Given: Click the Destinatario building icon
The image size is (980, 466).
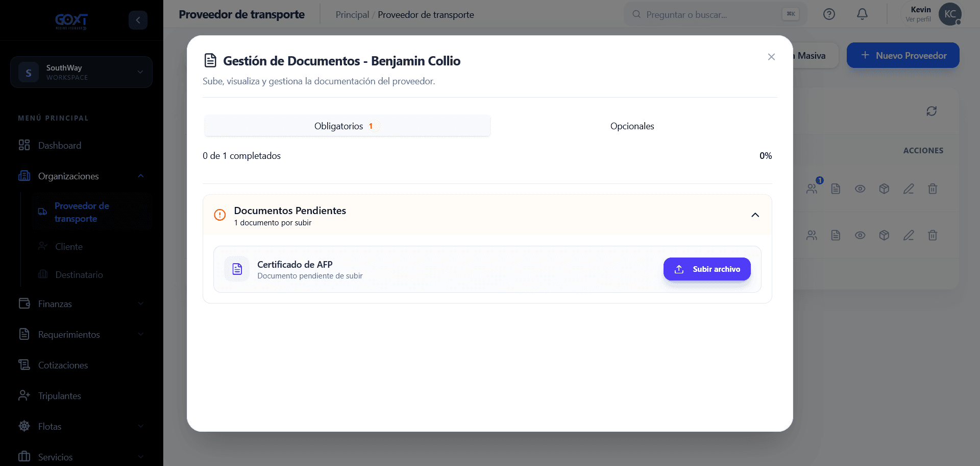Looking at the screenshot, I should (43, 274).
